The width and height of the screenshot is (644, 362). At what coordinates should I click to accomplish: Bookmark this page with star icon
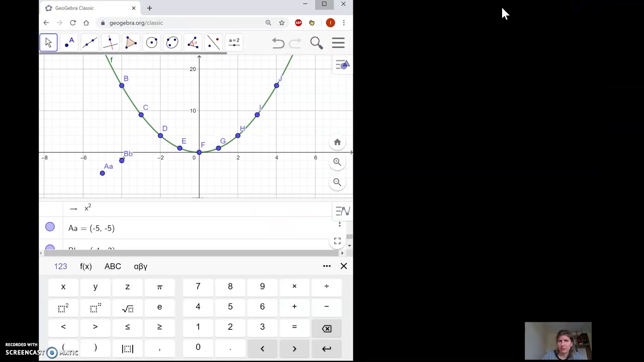coord(282,23)
